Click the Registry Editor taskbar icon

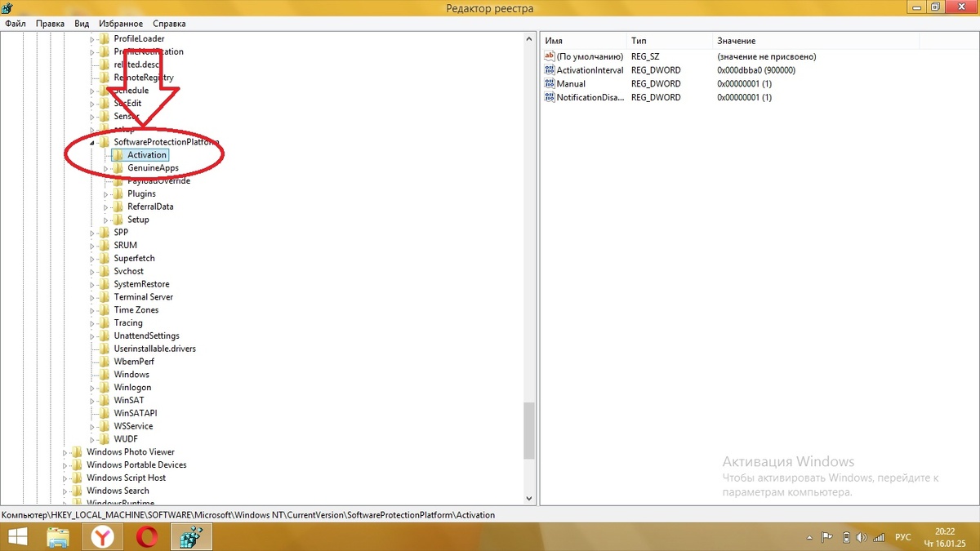[x=191, y=536]
